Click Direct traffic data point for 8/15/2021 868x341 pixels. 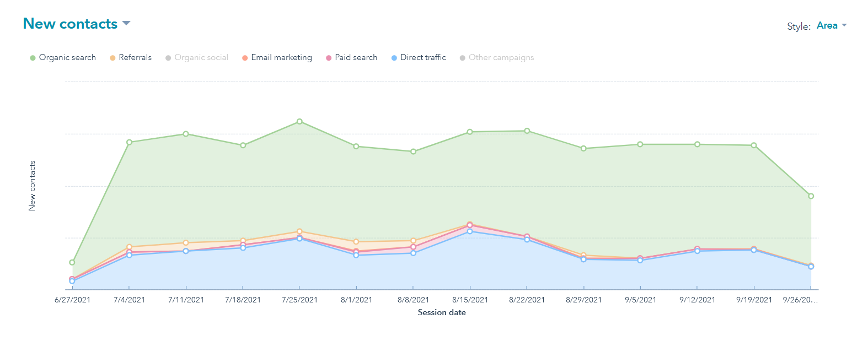470,231
